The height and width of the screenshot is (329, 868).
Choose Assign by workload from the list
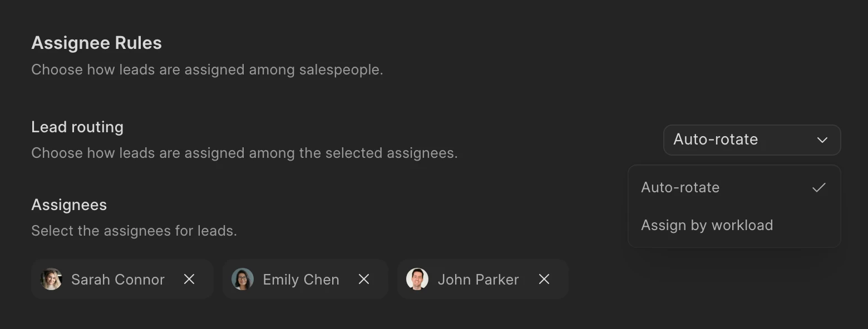coord(734,225)
